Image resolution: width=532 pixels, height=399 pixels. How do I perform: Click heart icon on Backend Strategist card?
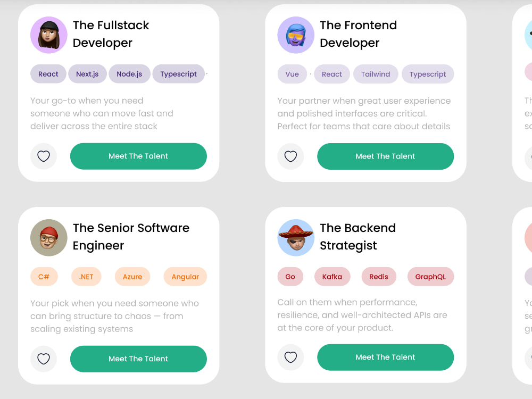pyautogui.click(x=290, y=358)
